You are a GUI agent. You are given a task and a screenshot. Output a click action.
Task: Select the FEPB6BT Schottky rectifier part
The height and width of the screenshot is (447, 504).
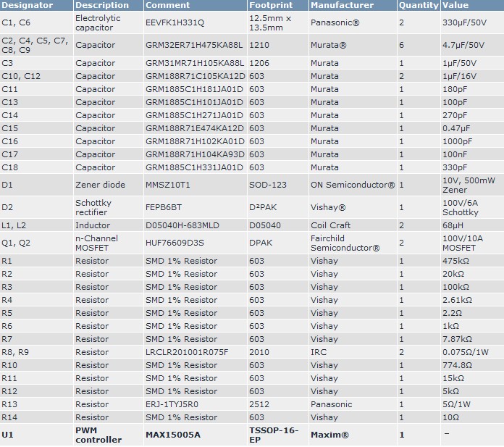165,208
